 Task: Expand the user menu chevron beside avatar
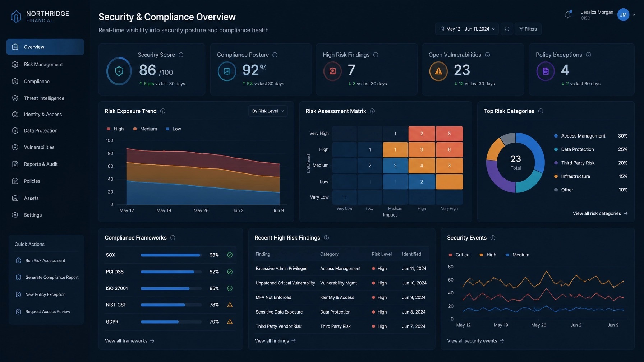(x=634, y=15)
